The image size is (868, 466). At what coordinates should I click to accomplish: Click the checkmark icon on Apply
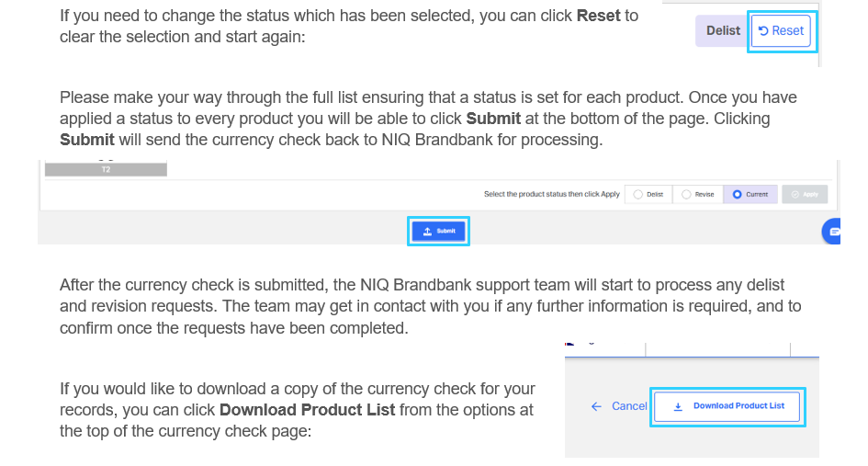coord(795,195)
